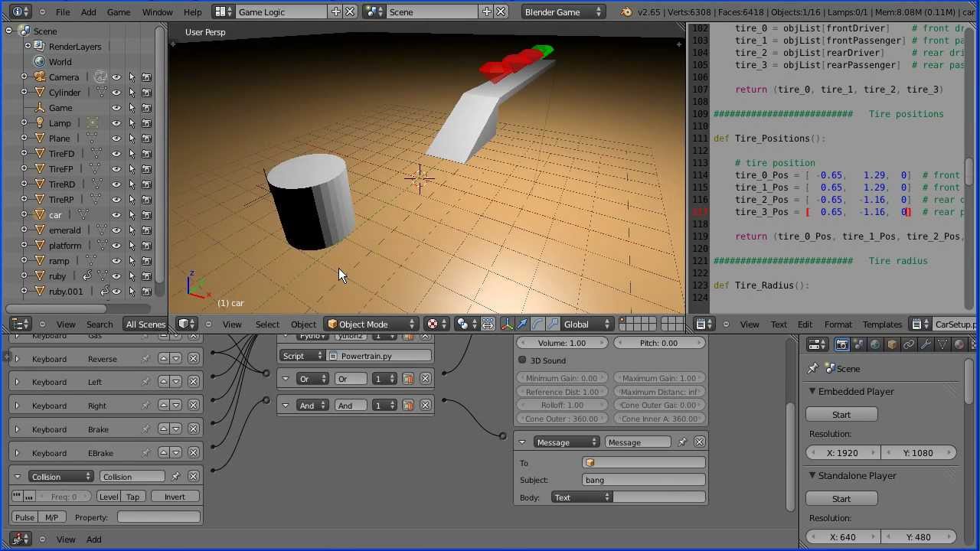Open the Templates menu in text editor
The image size is (980, 551).
tap(882, 324)
